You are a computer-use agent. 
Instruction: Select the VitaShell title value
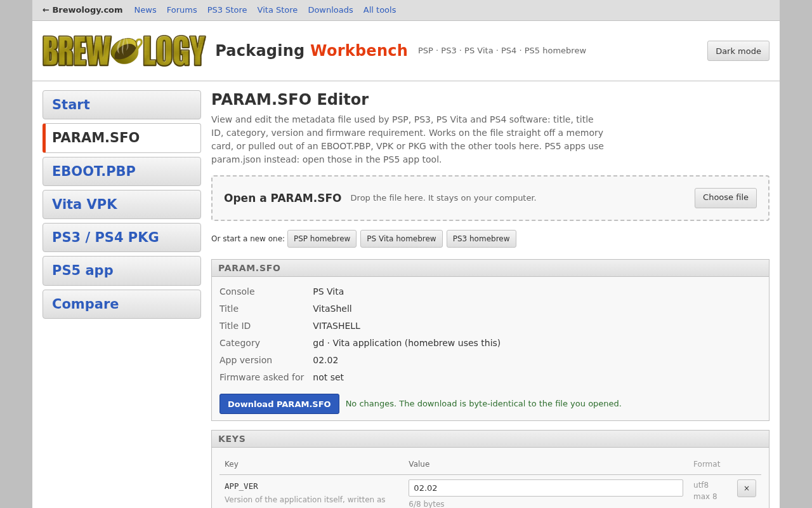pos(332,309)
